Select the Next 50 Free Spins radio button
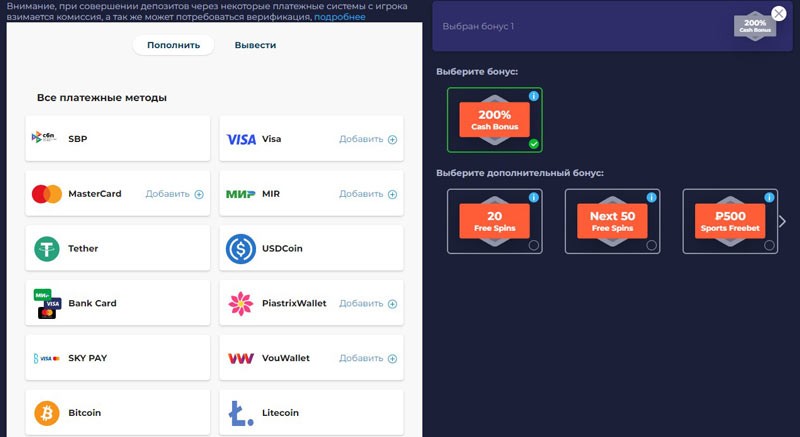Viewport: 800px width, 437px height. 651,245
